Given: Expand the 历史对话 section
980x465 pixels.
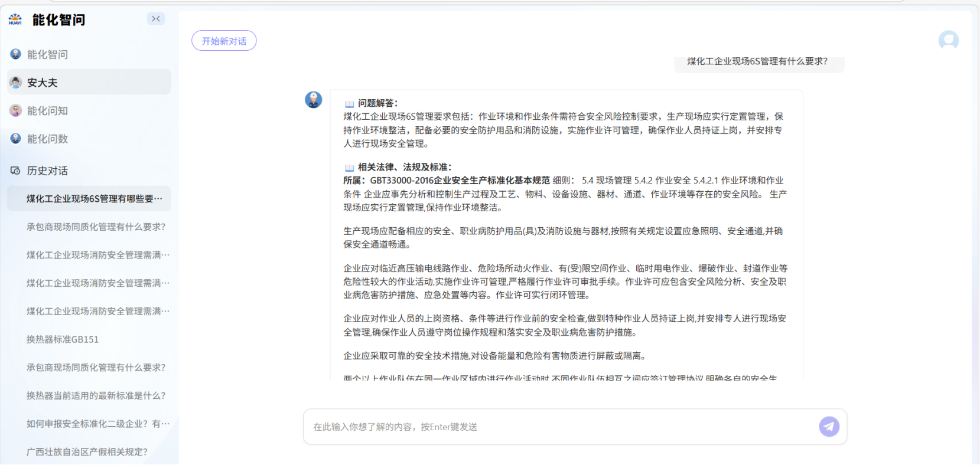Looking at the screenshot, I should coord(47,171).
